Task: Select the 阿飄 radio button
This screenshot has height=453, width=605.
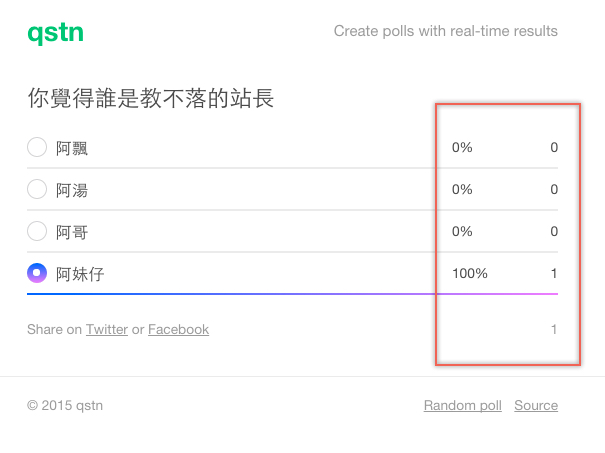Action: 37,148
